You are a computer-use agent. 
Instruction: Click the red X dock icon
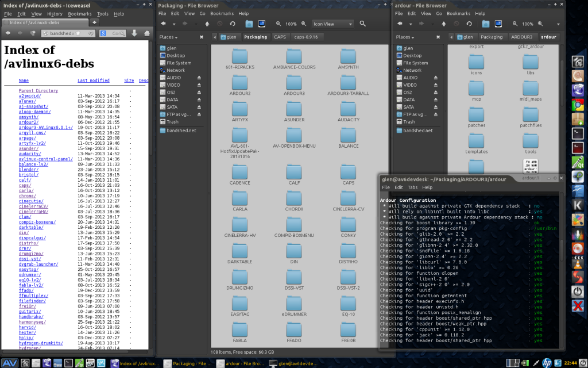[578, 306]
